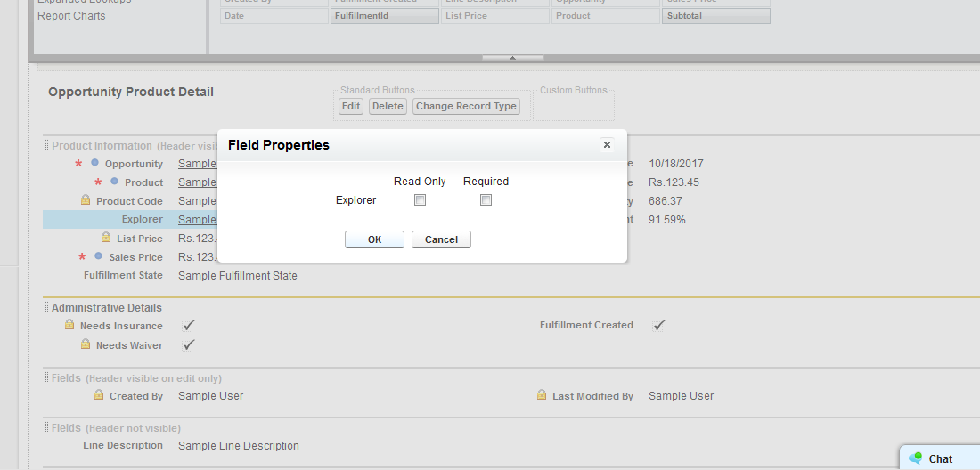Click the Last Modified By lock icon

click(542, 395)
